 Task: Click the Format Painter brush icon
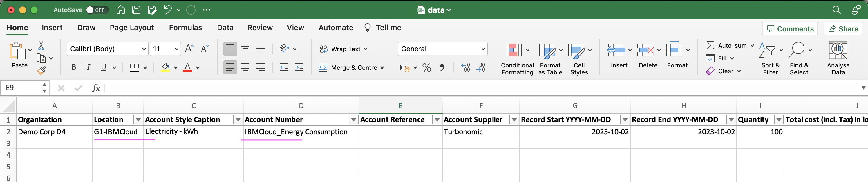(41, 71)
